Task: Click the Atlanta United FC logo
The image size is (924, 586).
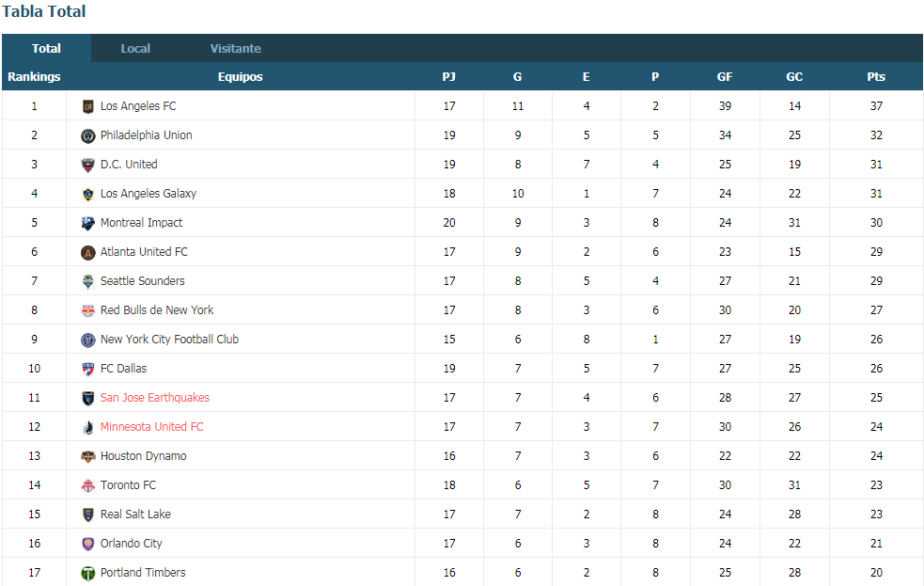Action: [87, 253]
